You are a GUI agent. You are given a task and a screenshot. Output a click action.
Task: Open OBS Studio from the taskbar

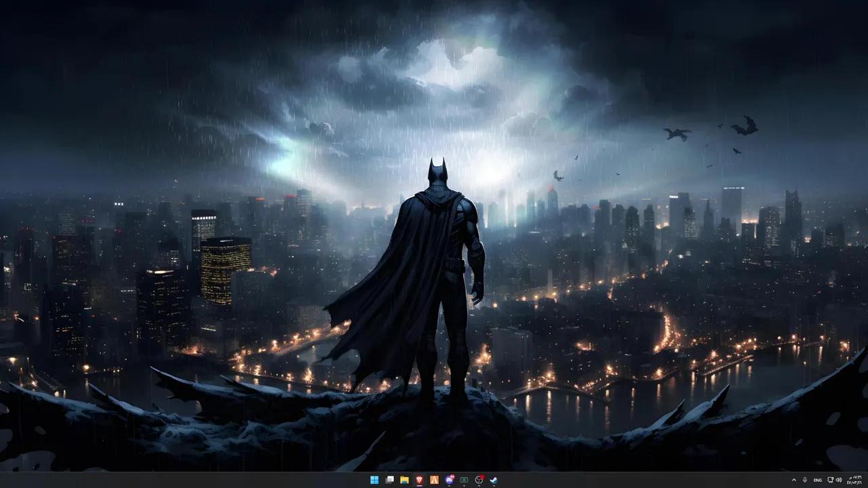coord(479,480)
